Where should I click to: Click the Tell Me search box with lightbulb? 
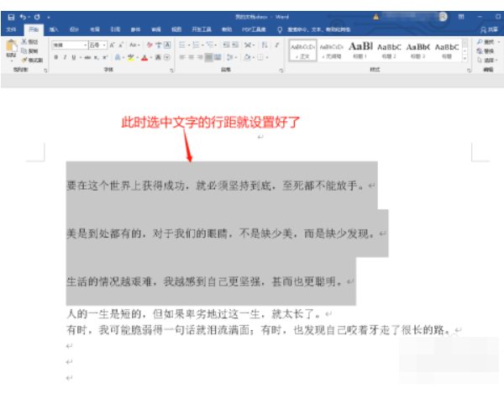(x=313, y=29)
